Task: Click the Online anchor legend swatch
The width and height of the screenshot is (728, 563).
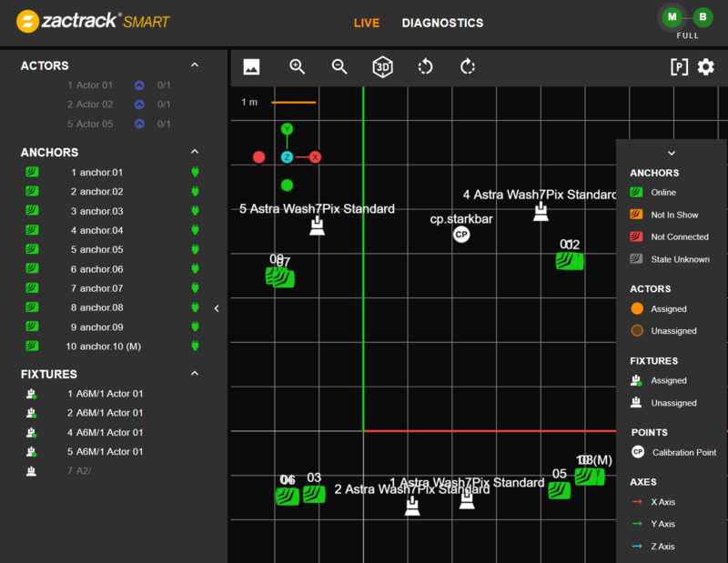Action: (636, 192)
